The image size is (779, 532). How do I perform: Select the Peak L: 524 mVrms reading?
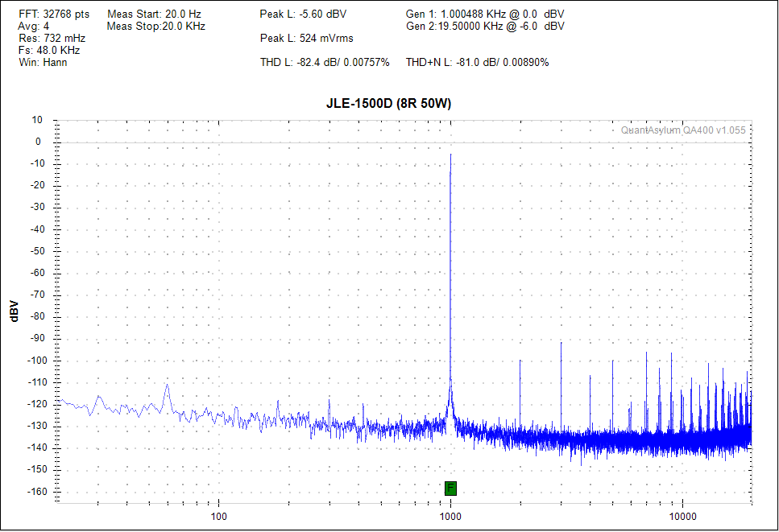307,38
